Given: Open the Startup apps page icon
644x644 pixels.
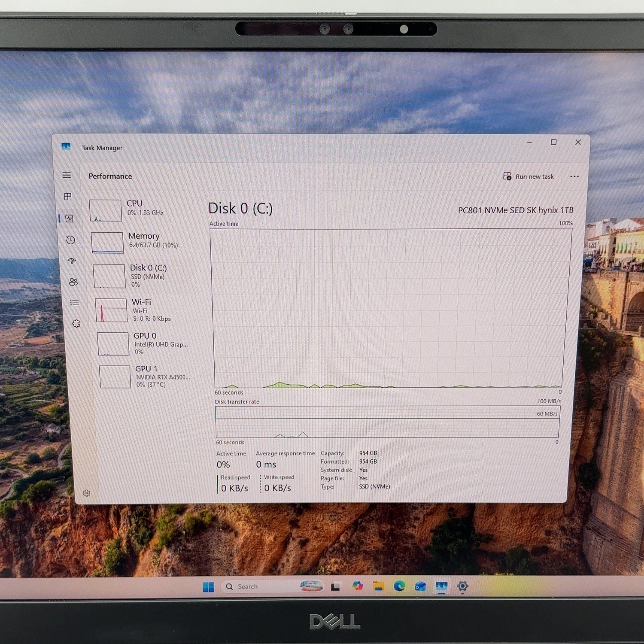Looking at the screenshot, I should pyautogui.click(x=72, y=261).
